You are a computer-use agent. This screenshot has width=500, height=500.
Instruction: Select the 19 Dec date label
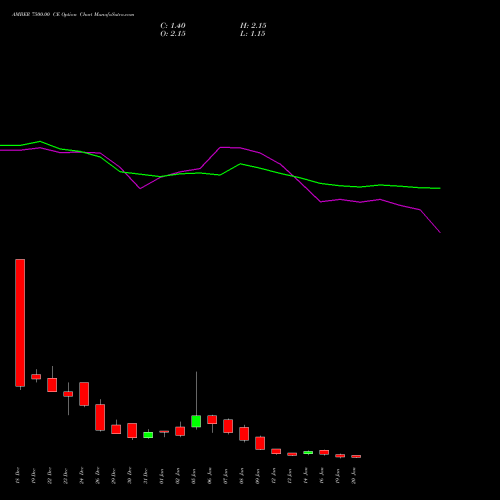click(x=34, y=476)
